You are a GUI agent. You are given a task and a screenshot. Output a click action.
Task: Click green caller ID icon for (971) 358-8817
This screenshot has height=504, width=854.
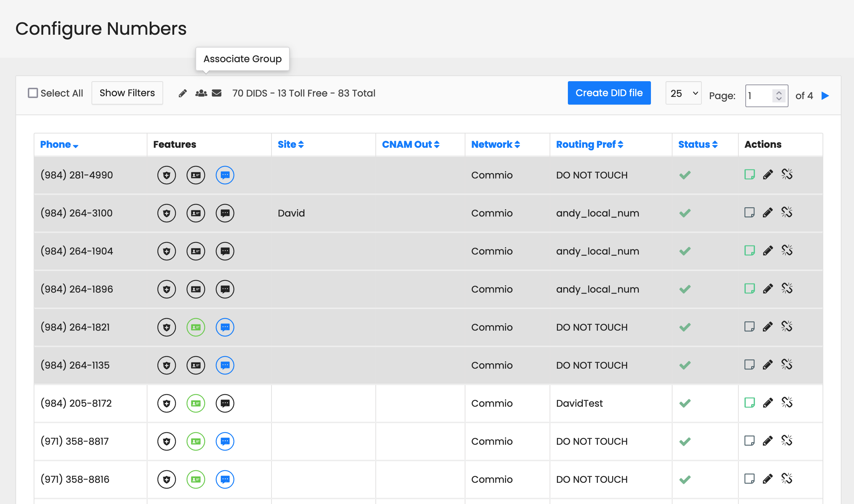[x=196, y=441]
